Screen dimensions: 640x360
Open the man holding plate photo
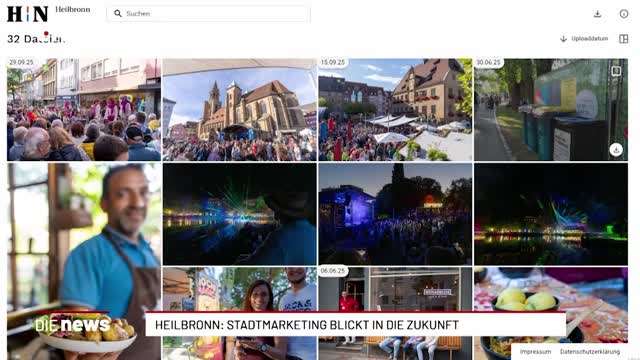pyautogui.click(x=84, y=261)
